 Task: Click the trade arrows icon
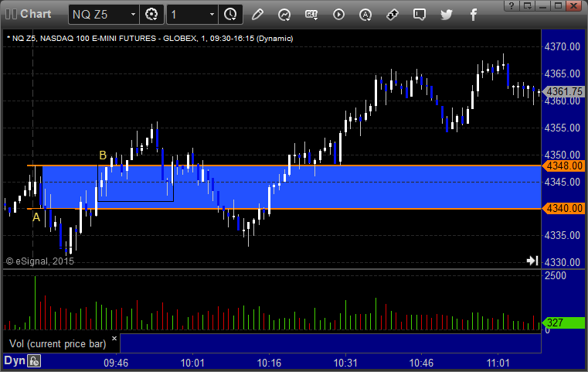[393, 15]
